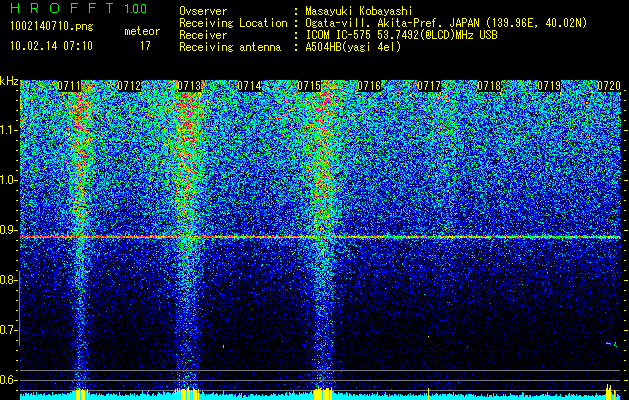Click the 0713 time marker label

point(189,86)
